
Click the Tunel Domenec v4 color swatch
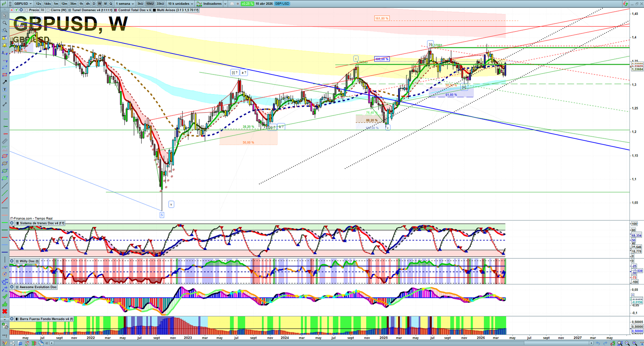pos(70,10)
